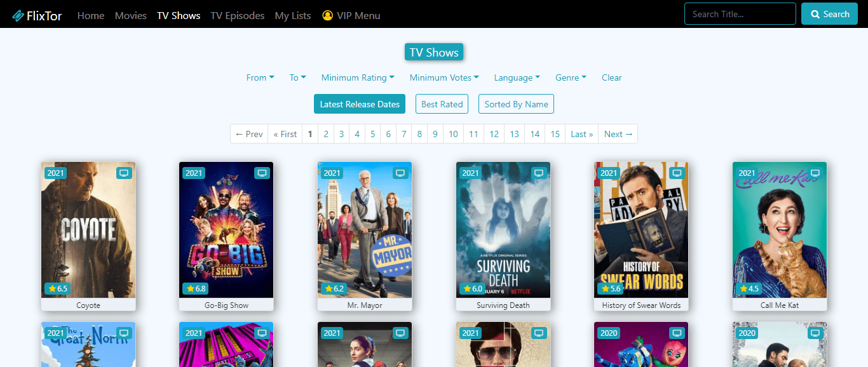This screenshot has width=868, height=367.
Task: Click the TV screen icon on Coyote poster
Action: [124, 173]
